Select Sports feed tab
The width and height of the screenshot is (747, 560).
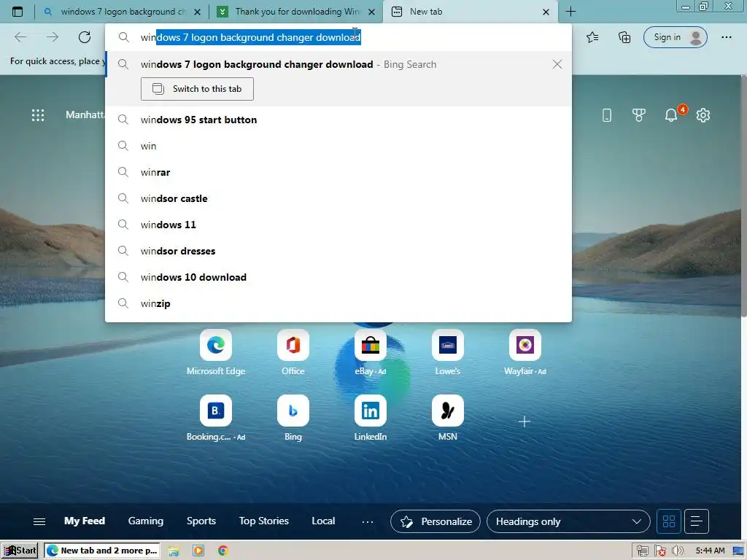[201, 521]
